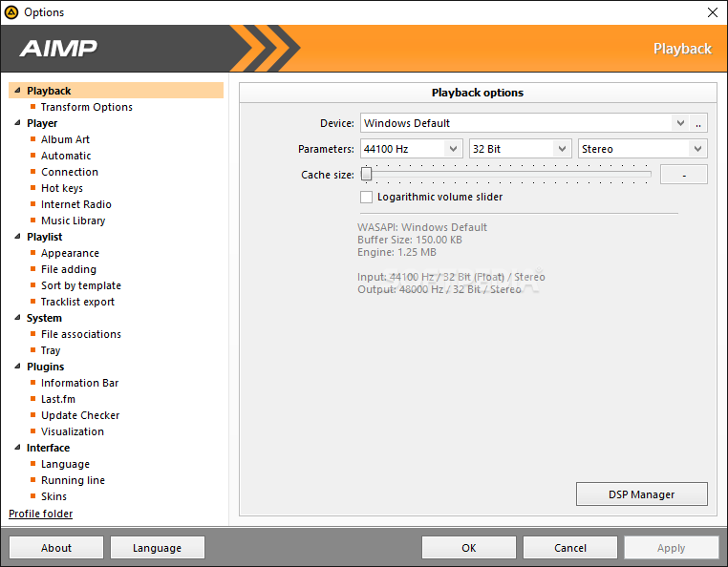Enable Logarithmic volume slider checkbox
Image resolution: width=728 pixels, height=567 pixels.
(366, 197)
